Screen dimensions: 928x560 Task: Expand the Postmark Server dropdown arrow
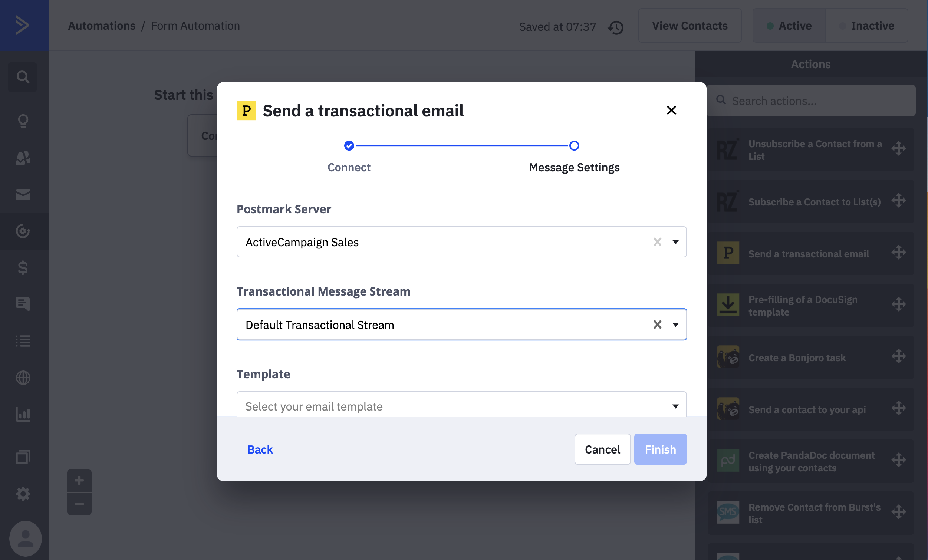point(676,242)
